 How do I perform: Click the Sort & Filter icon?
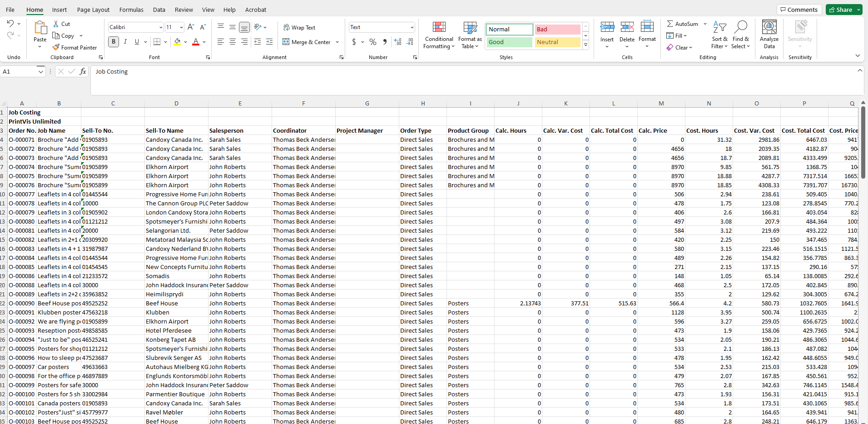[x=719, y=28]
